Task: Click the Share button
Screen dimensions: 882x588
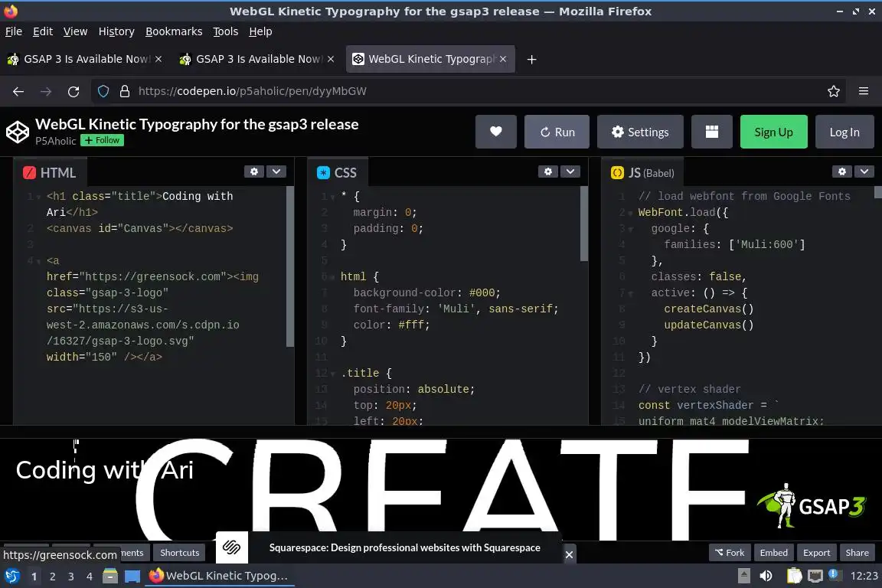Action: [x=857, y=553]
